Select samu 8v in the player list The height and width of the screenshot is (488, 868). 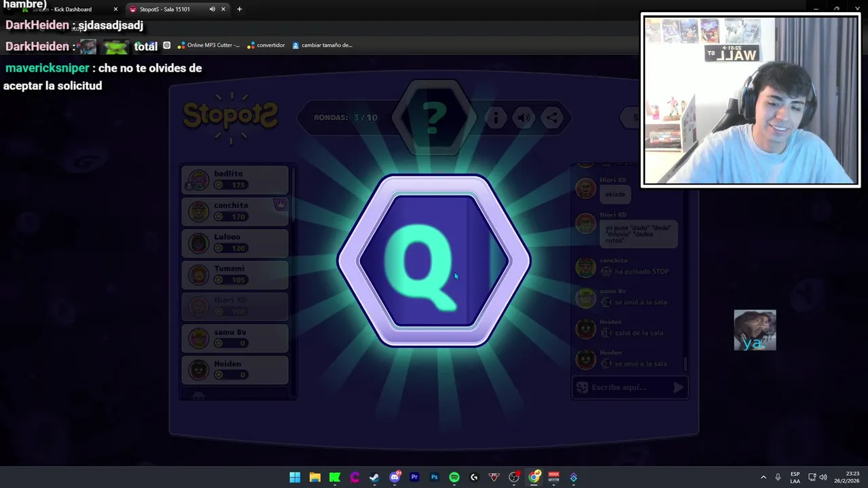pos(235,338)
